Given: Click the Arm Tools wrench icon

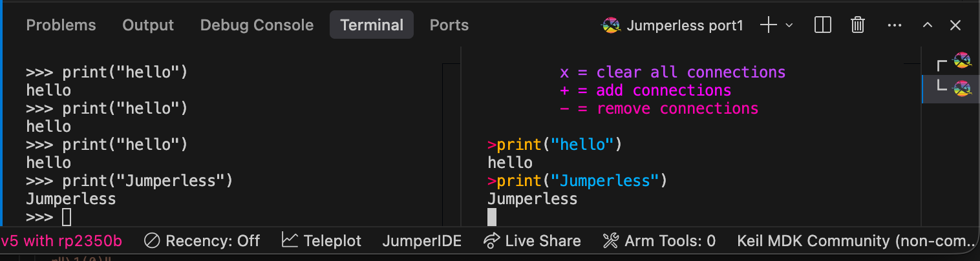Looking at the screenshot, I should pyautogui.click(x=611, y=241).
